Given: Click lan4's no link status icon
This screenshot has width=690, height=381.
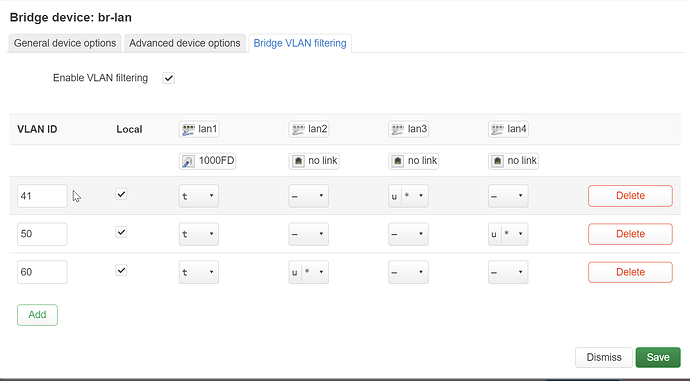Looking at the screenshot, I should [497, 161].
